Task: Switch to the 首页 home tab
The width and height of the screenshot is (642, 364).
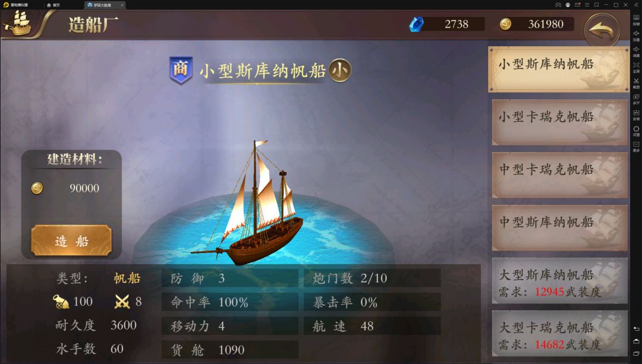Action: point(53,5)
